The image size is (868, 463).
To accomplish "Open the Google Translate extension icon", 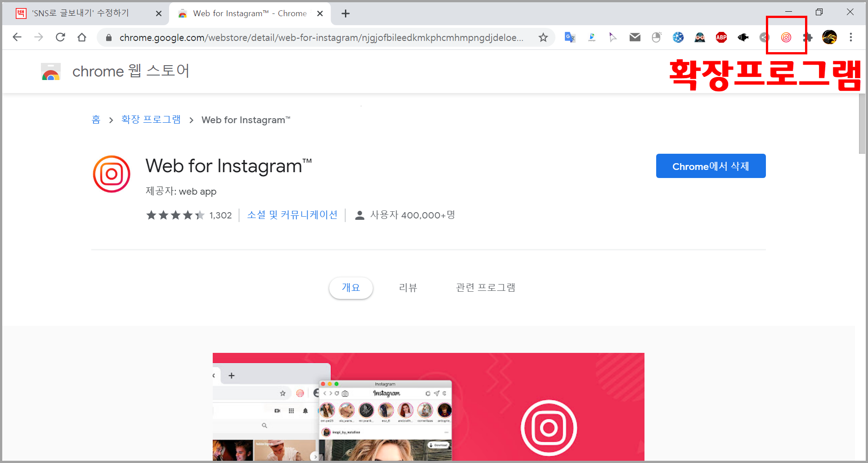I will [x=570, y=37].
